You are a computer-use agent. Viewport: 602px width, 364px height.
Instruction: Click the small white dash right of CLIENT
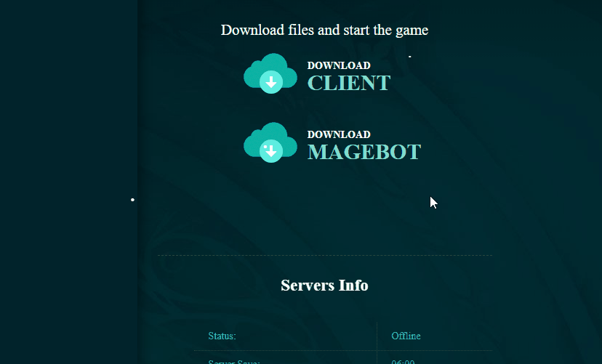coord(410,56)
